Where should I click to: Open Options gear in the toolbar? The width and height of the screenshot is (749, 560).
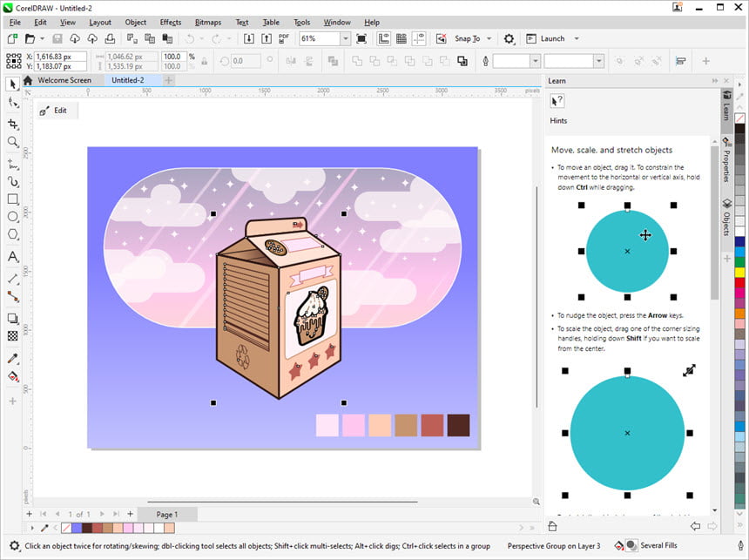click(509, 38)
